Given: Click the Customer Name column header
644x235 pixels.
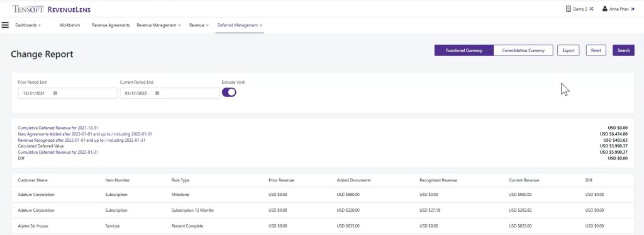Looking at the screenshot, I should pyautogui.click(x=33, y=180).
